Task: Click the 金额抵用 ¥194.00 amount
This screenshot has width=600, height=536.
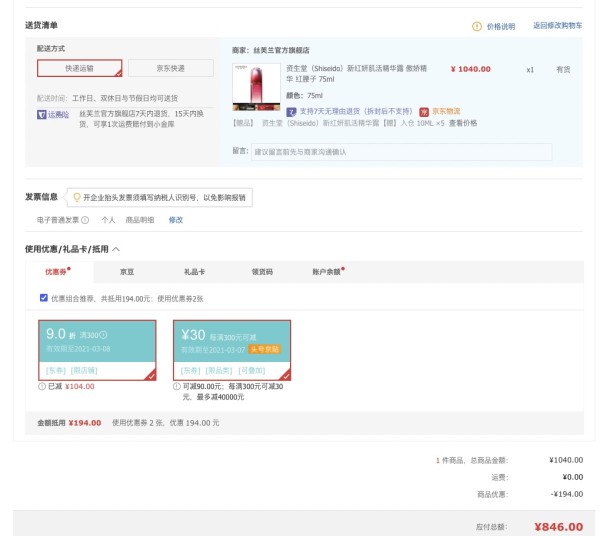Action: 85,423
